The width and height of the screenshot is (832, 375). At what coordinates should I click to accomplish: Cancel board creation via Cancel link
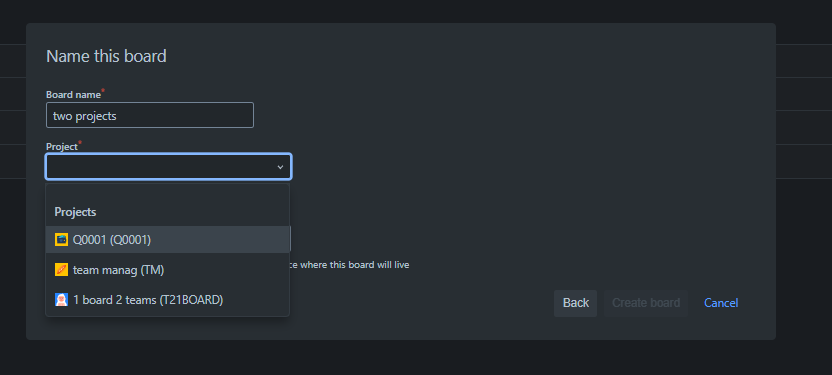[721, 303]
